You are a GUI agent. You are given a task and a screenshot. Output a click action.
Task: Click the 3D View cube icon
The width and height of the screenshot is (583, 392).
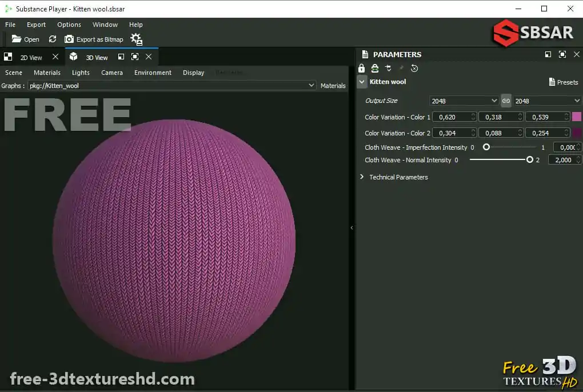(73, 57)
